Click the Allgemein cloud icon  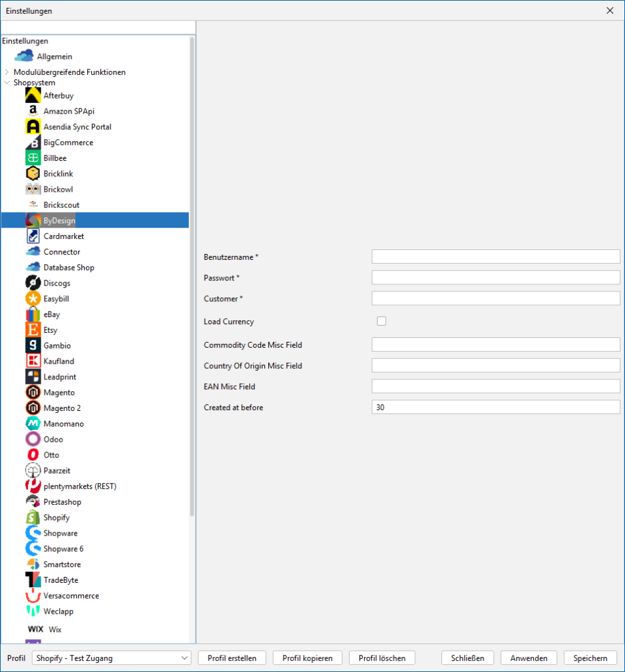(24, 56)
